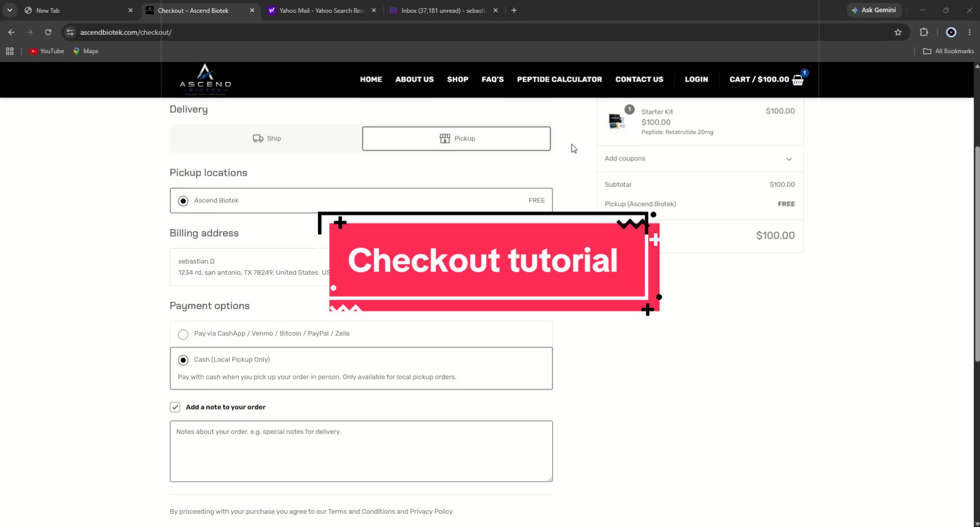Go to the HOME menu item
Screen dimensions: 980x527
tap(371, 80)
